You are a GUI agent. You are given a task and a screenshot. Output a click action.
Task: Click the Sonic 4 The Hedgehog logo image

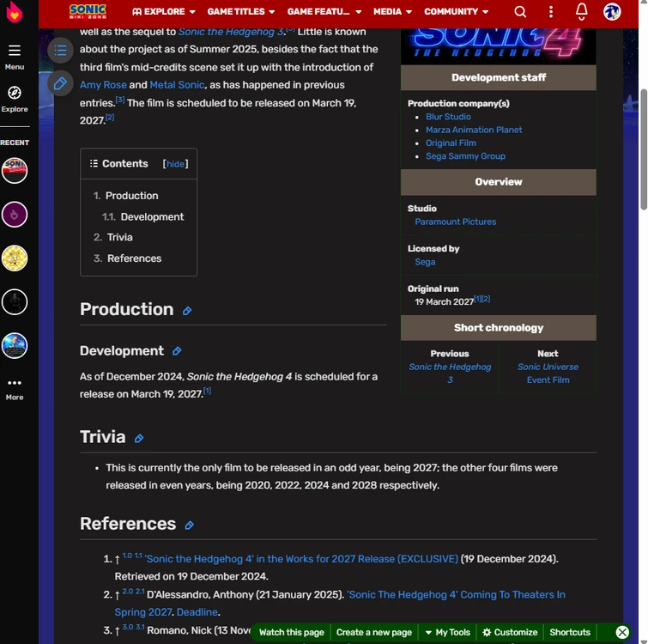point(499,46)
